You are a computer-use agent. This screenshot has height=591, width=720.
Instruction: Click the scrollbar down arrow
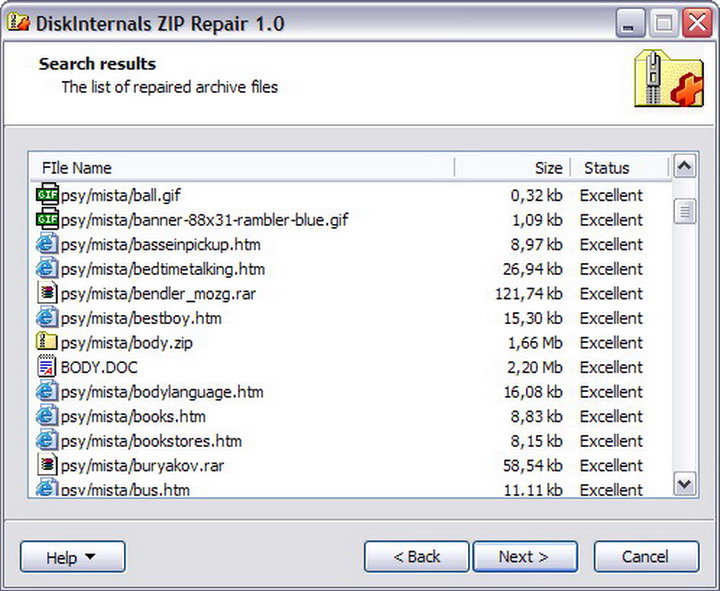685,484
